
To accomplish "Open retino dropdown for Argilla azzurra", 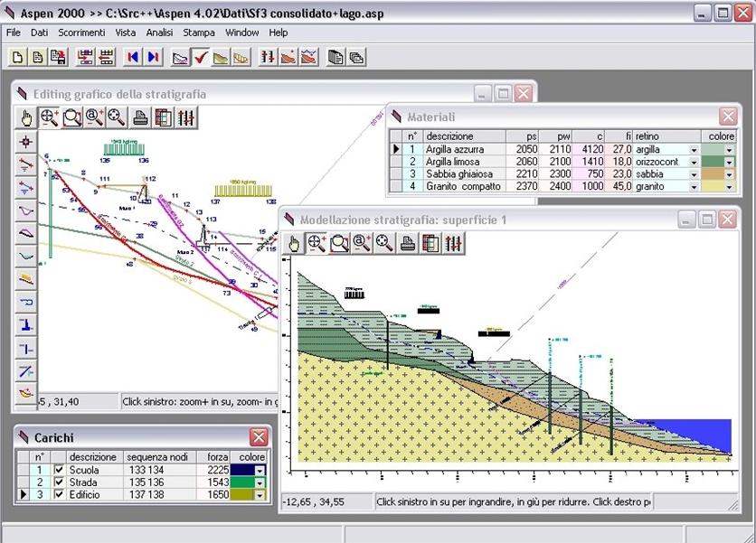I will (694, 149).
